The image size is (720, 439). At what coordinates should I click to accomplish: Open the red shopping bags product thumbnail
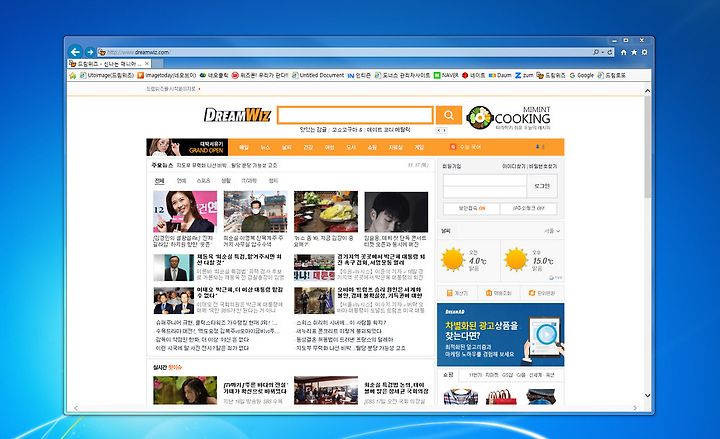pyautogui.click(x=501, y=397)
